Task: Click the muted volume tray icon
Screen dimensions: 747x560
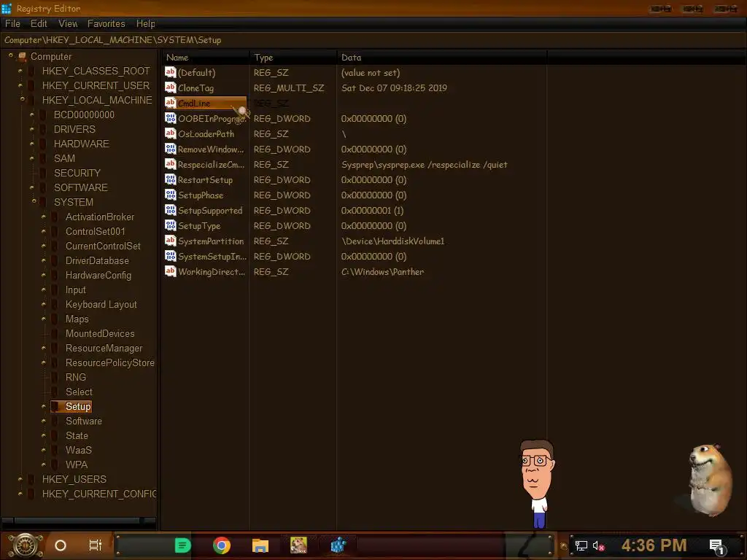Action: click(598, 545)
